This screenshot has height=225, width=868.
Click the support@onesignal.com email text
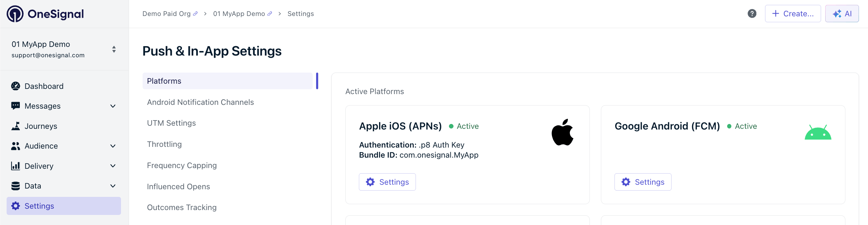tap(48, 55)
